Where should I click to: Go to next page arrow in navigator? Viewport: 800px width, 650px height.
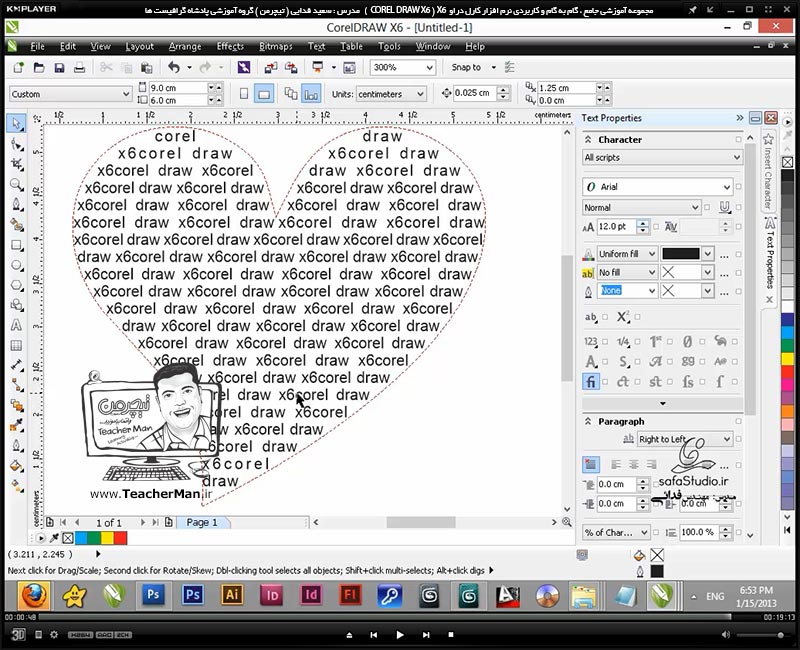point(142,522)
